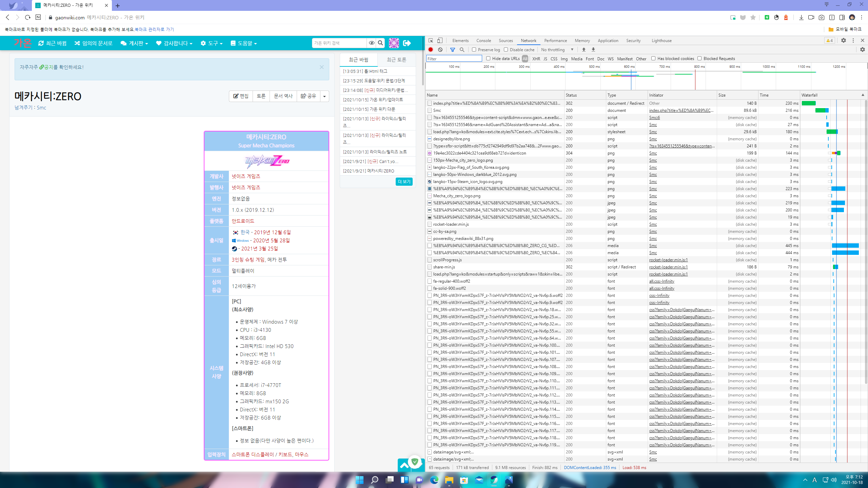868x488 pixels.
Task: Select the Img filter type
Action: (564, 59)
